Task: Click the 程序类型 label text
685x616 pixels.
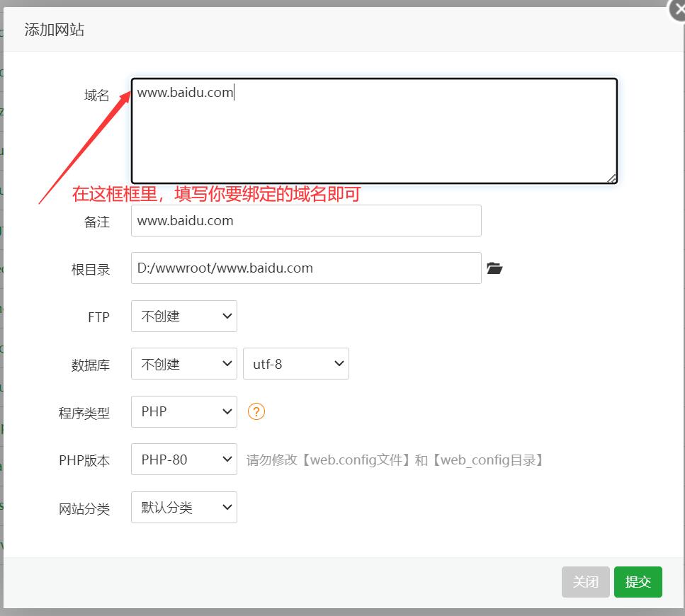Action: pos(84,413)
